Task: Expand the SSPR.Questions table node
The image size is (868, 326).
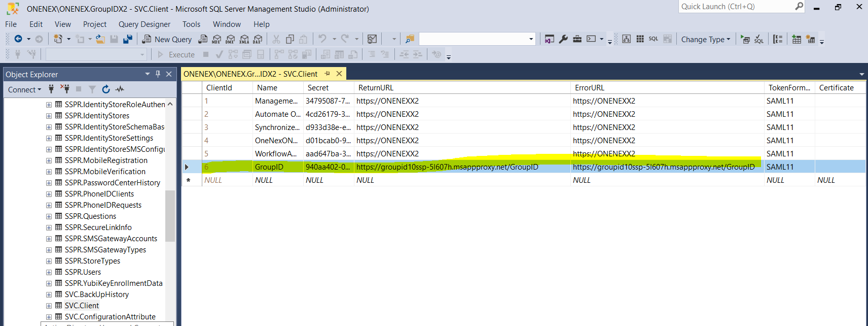Action: point(49,216)
